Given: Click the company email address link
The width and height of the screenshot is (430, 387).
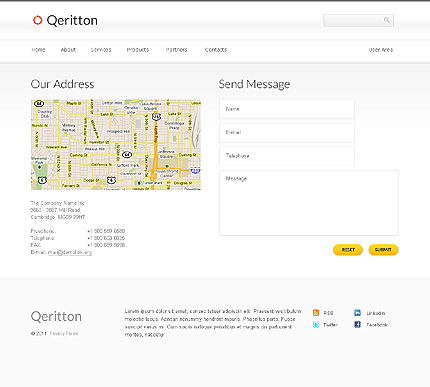Looking at the screenshot, I should (x=70, y=252).
